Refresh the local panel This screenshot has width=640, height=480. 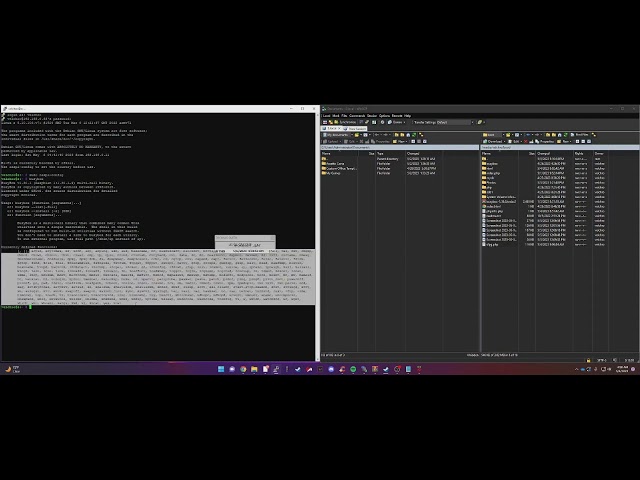click(414, 135)
